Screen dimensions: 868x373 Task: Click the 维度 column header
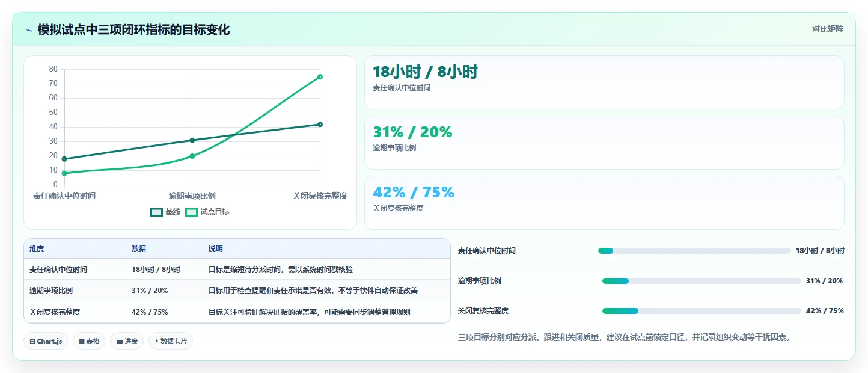[x=37, y=249]
